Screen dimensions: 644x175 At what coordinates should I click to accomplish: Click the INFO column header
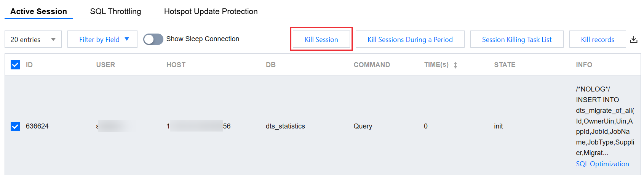coord(584,65)
